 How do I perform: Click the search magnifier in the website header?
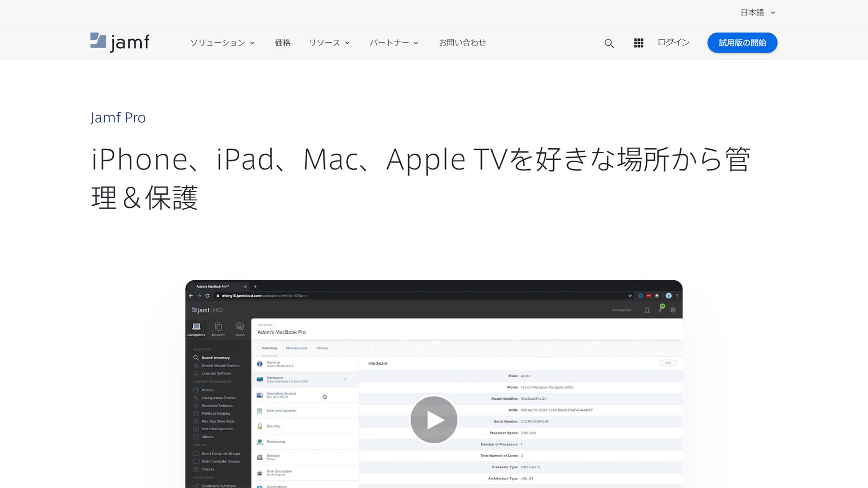[609, 43]
